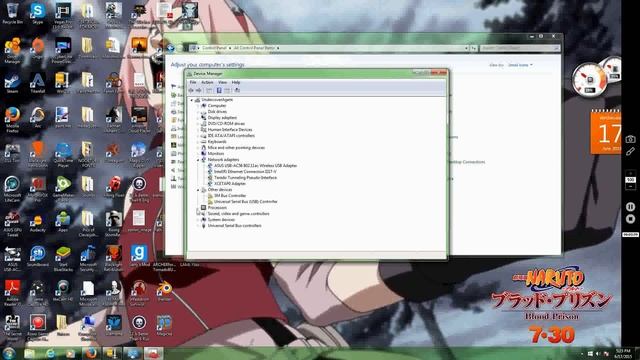Expand the Sound, video and game controllers node
The width and height of the screenshot is (640, 360).
click(x=198, y=213)
